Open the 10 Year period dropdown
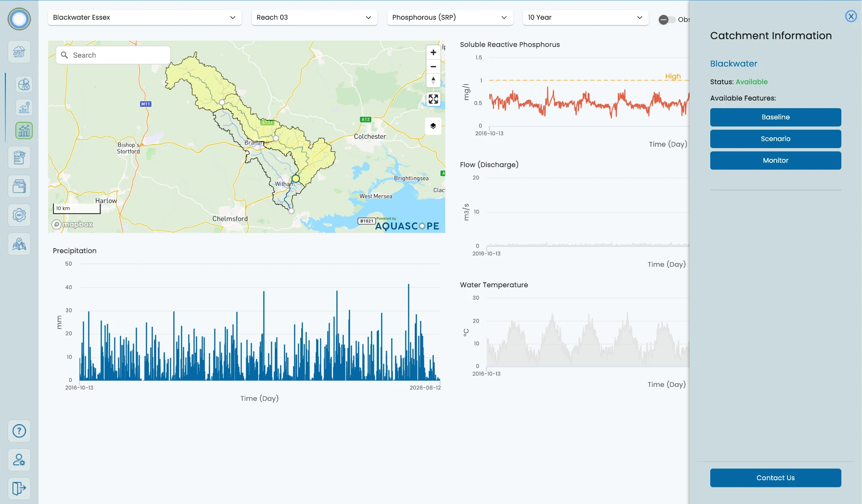862x504 pixels. pos(585,18)
